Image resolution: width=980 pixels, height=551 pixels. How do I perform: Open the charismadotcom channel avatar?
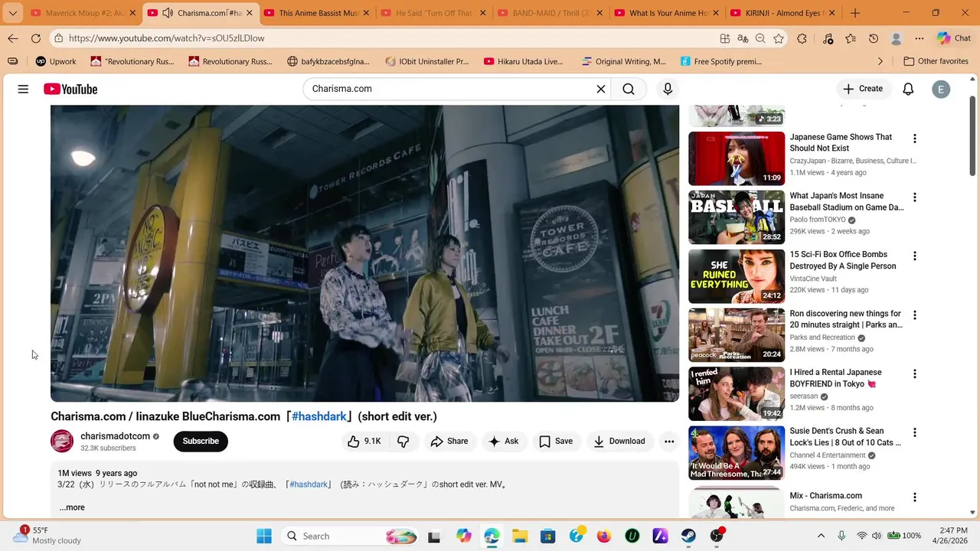pyautogui.click(x=62, y=441)
